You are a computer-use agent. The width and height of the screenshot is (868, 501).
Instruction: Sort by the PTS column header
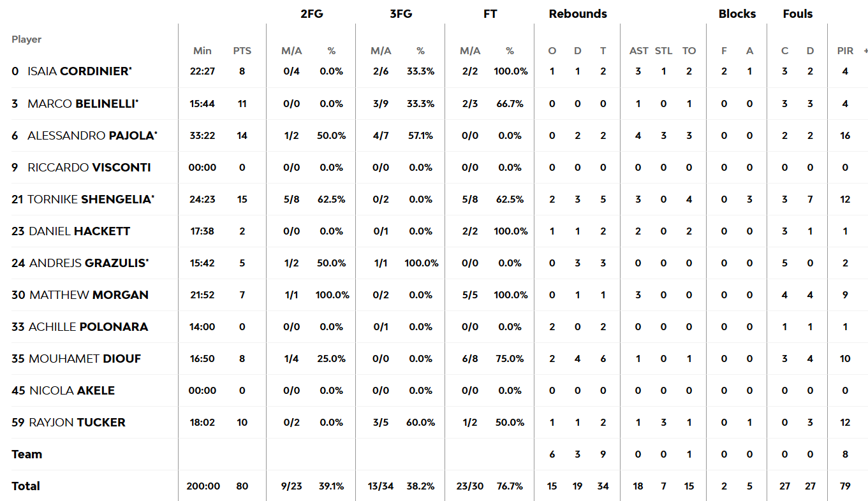pos(242,51)
